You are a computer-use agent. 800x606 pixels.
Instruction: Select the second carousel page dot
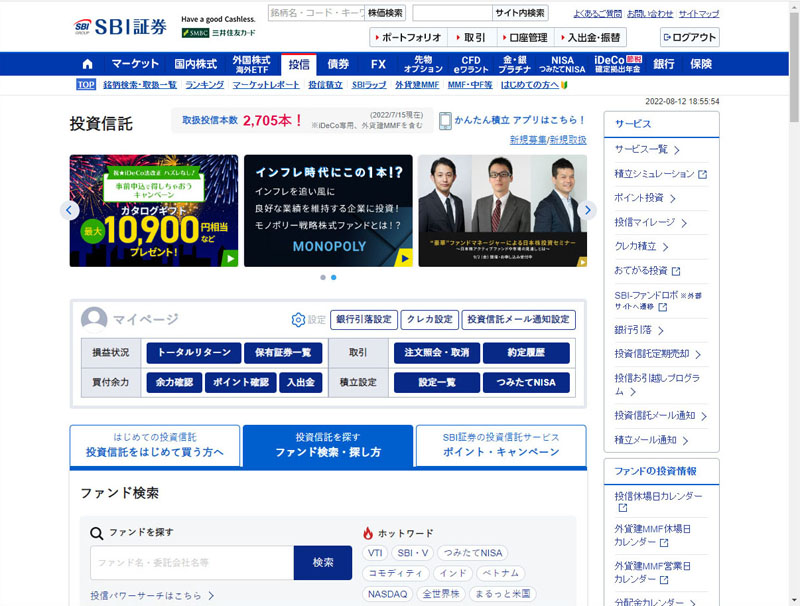pyautogui.click(x=333, y=277)
